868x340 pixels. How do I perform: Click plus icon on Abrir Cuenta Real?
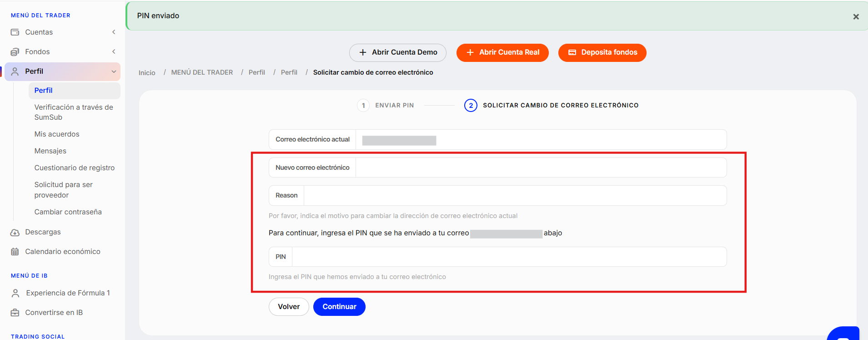(470, 52)
